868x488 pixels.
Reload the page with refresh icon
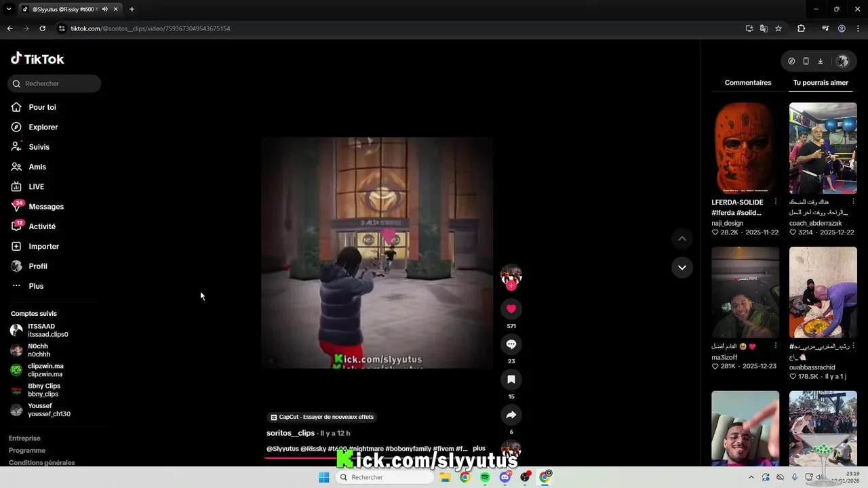coord(42,28)
